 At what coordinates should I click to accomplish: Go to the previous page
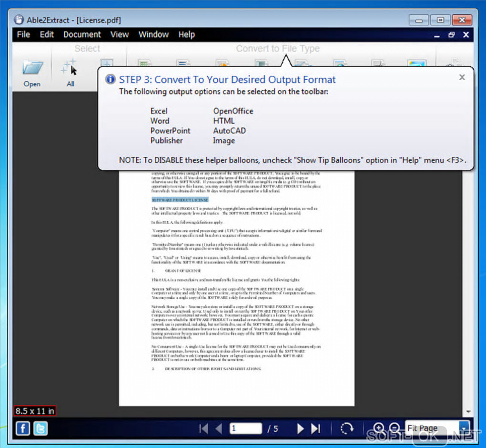click(x=219, y=429)
